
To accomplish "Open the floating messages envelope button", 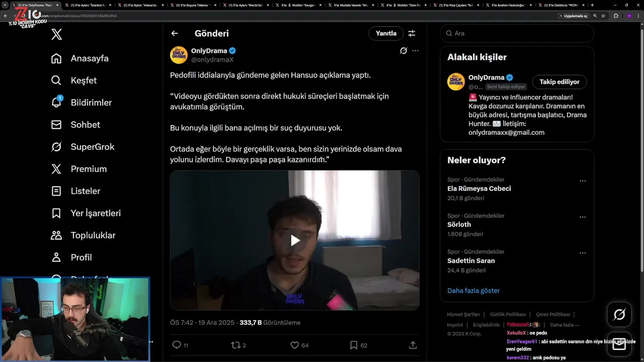I will coord(619,344).
